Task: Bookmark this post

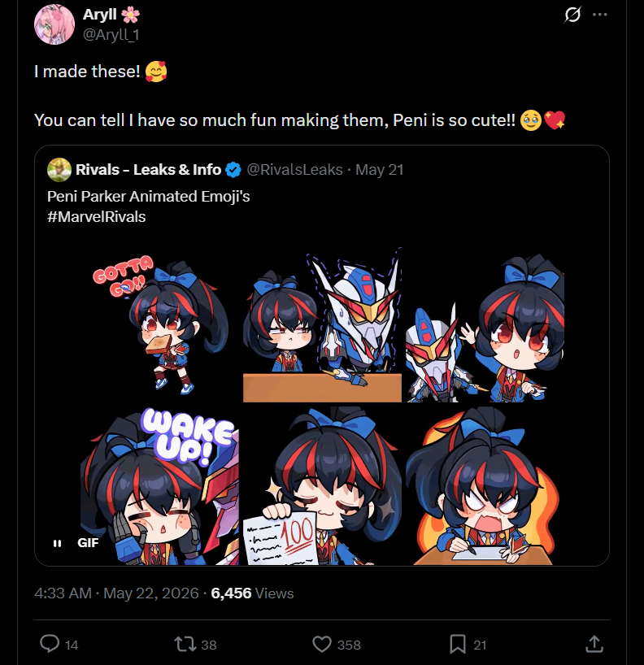Action: (x=457, y=644)
